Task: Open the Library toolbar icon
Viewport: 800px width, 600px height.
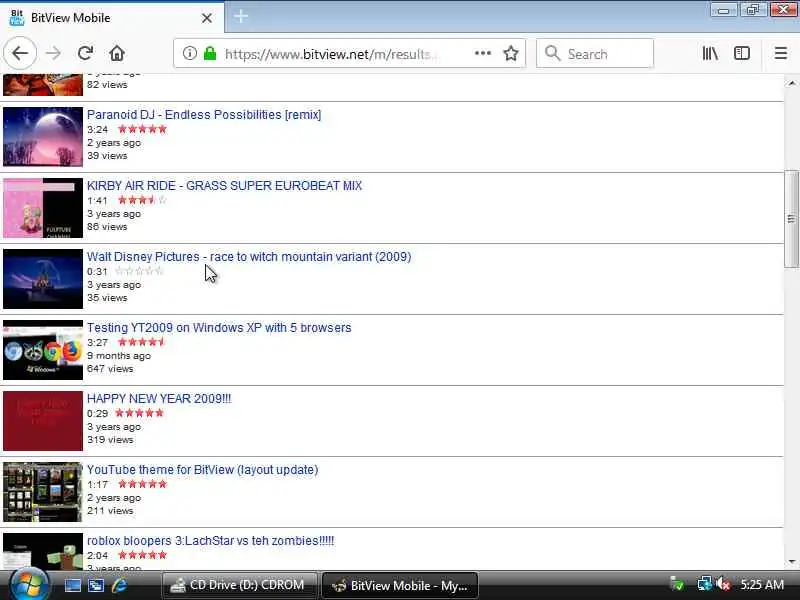Action: (x=710, y=53)
